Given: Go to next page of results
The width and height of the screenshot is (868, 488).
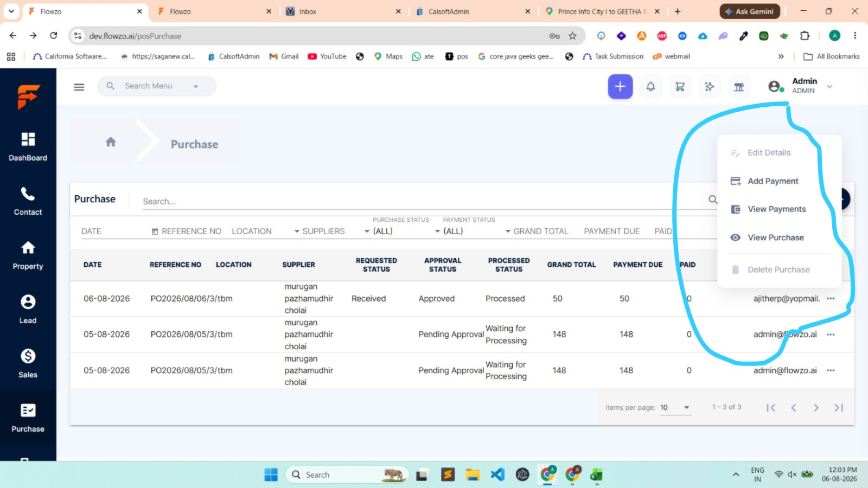Looking at the screenshot, I should pyautogui.click(x=816, y=408).
